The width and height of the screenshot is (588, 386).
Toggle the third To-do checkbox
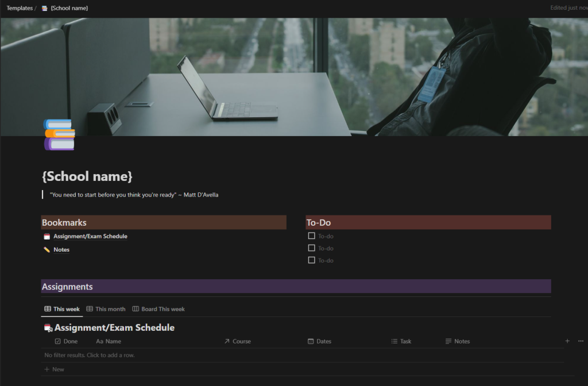(312, 260)
